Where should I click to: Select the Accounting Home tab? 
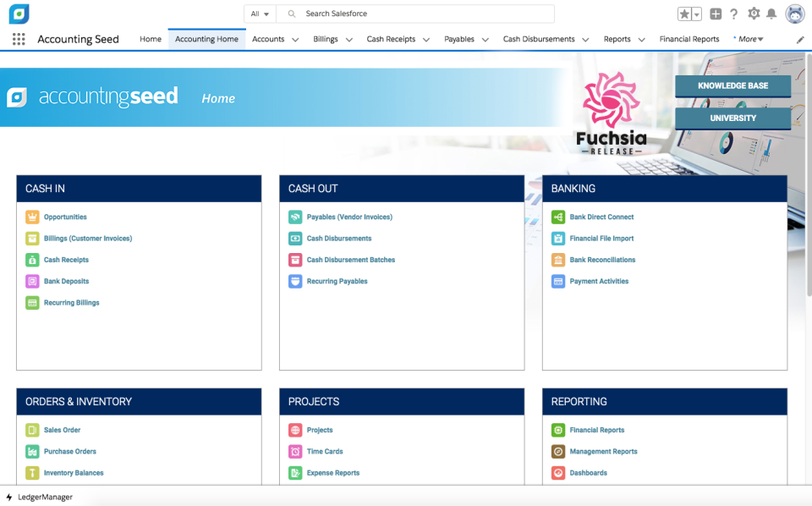(x=206, y=39)
